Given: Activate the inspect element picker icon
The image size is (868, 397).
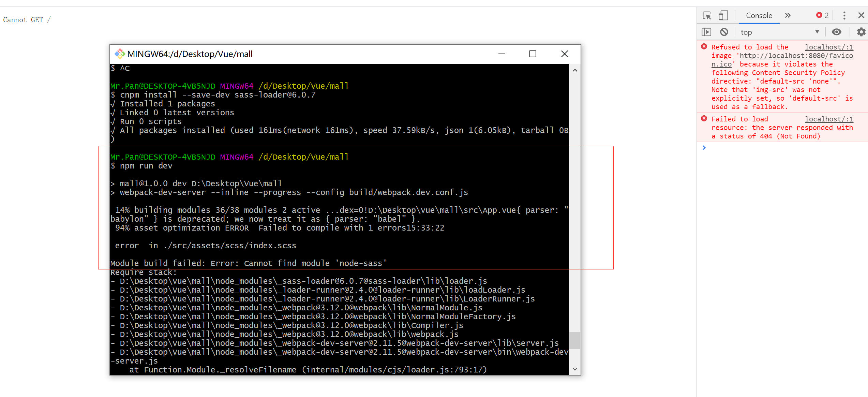Looking at the screenshot, I should click(707, 15).
